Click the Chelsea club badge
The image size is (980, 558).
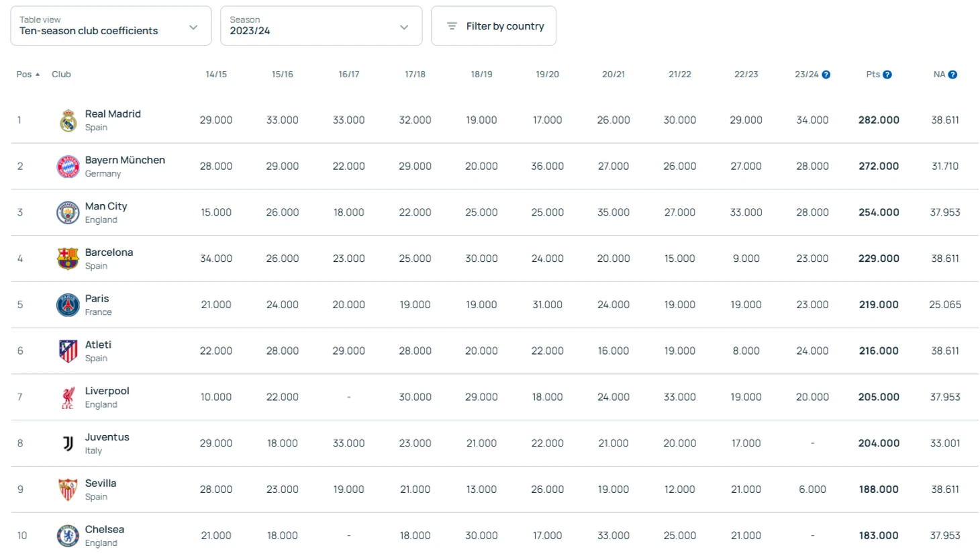pyautogui.click(x=68, y=536)
